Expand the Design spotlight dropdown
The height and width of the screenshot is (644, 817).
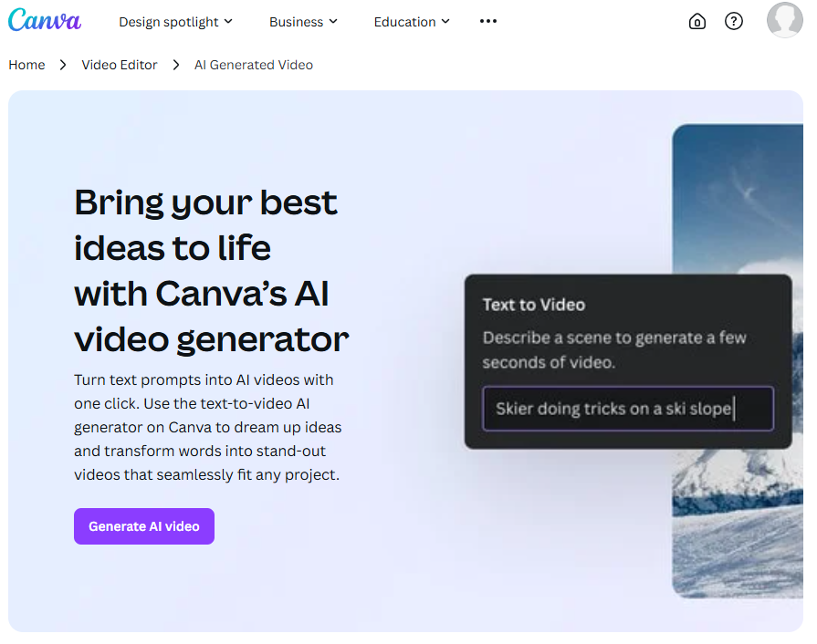pos(175,22)
